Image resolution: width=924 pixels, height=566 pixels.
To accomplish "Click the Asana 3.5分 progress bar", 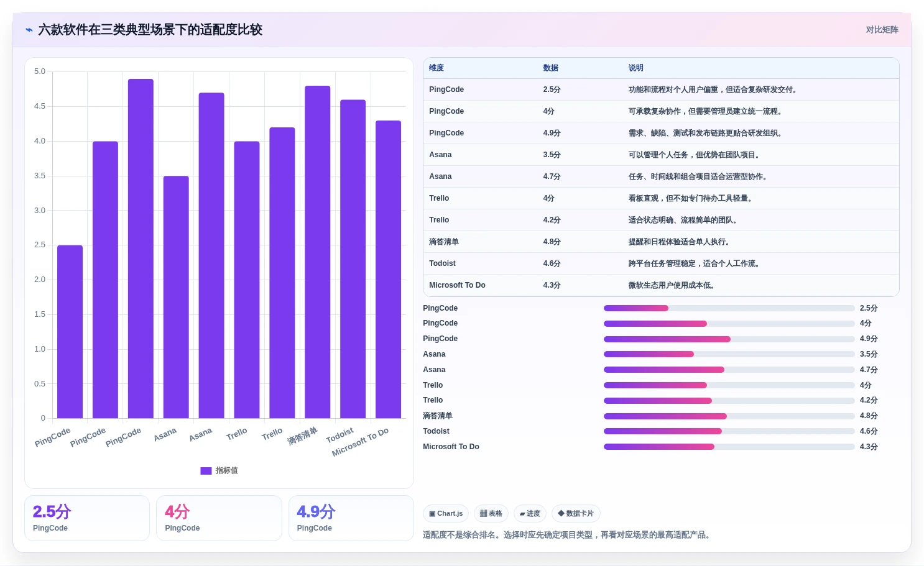I will pyautogui.click(x=729, y=354).
